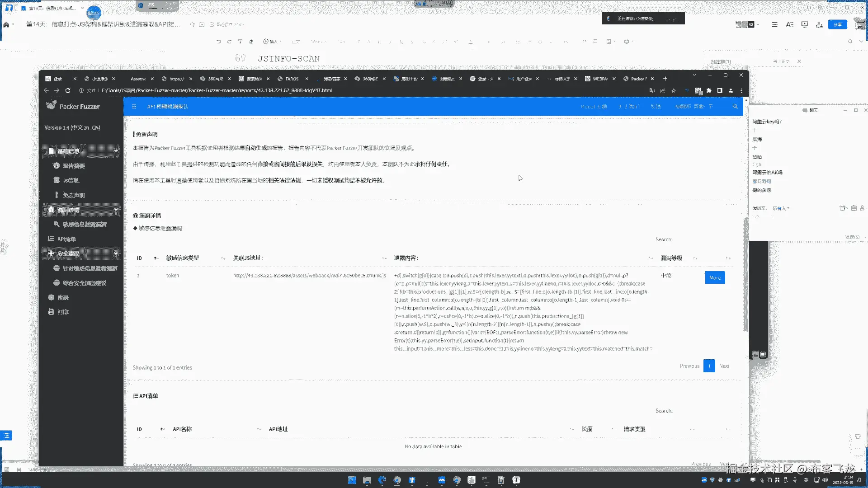Open the browser three-dot menu
Screen dimensions: 868x488
741,90
